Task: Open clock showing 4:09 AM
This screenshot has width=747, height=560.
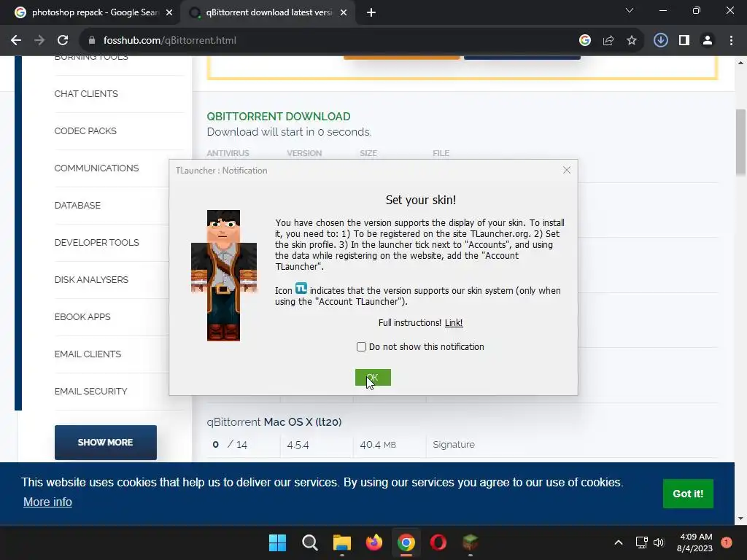Action: 695,542
